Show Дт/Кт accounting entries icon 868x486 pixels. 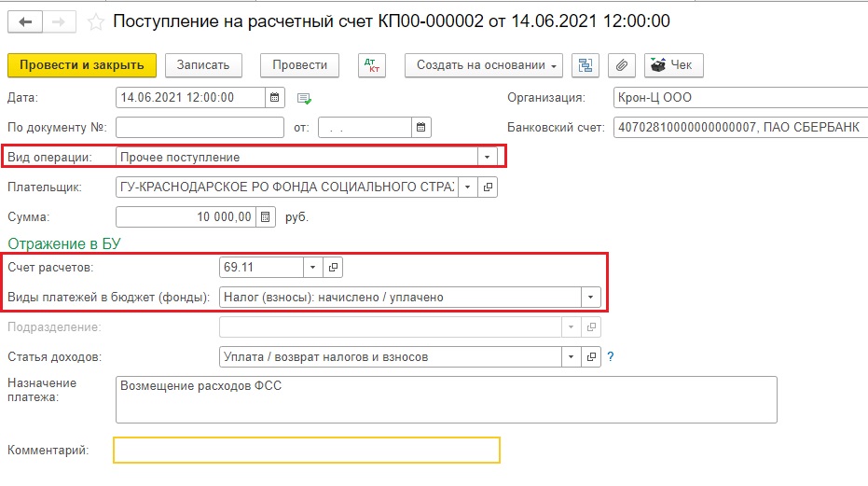tap(372, 65)
